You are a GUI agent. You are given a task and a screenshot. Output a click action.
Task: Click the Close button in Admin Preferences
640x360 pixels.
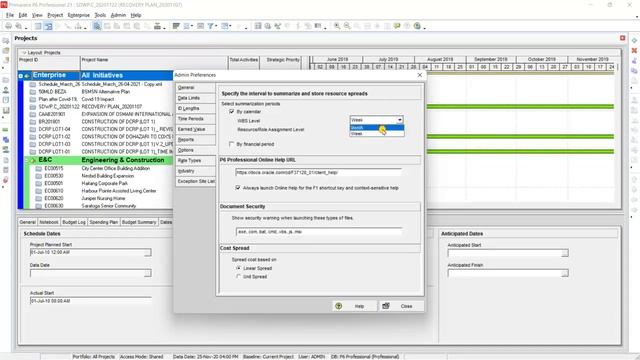(402, 306)
